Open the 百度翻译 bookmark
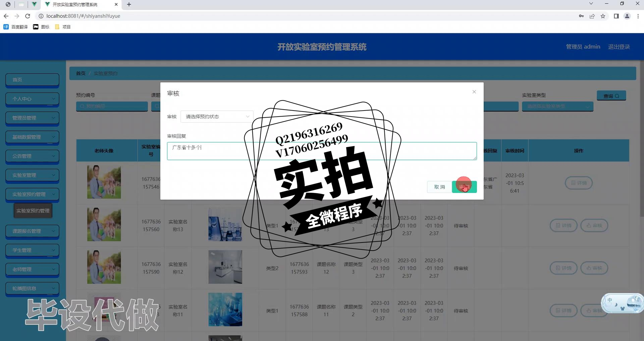Viewport: 644px width, 341px height. pyautogui.click(x=15, y=27)
